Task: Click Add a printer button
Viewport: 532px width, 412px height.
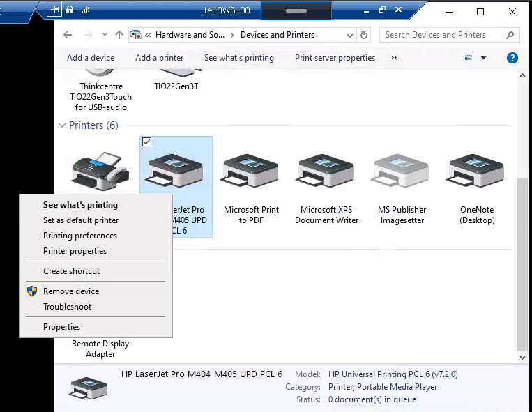Action: point(159,58)
